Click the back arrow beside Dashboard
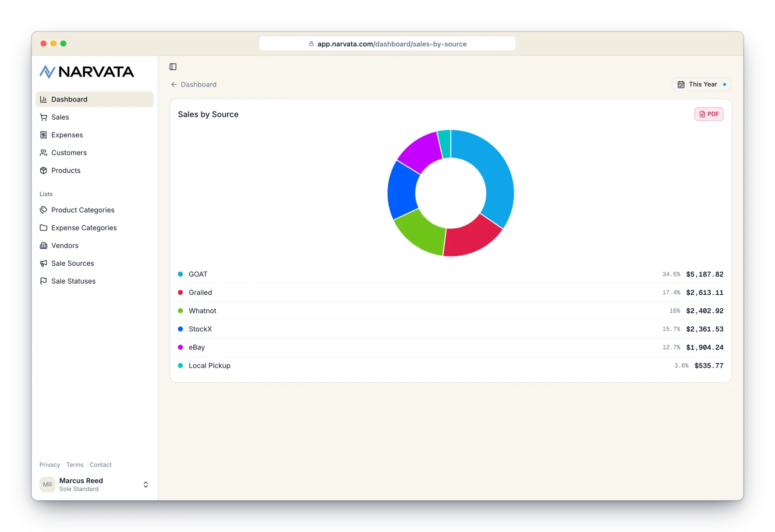The height and width of the screenshot is (532, 775). (174, 85)
